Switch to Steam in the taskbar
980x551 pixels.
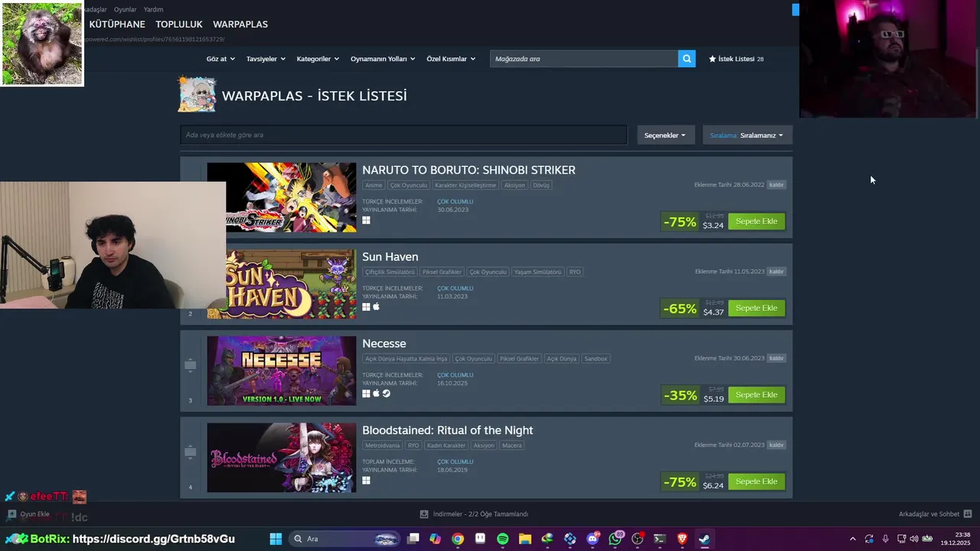coord(704,539)
